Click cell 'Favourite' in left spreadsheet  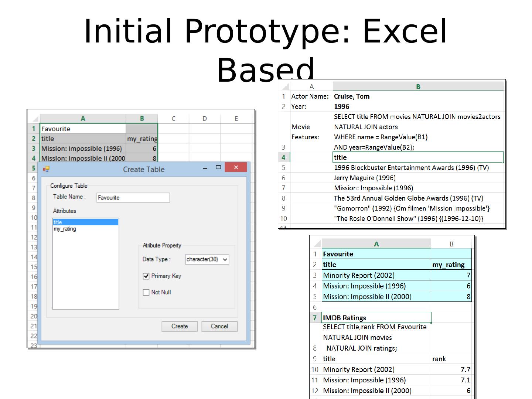click(x=83, y=129)
